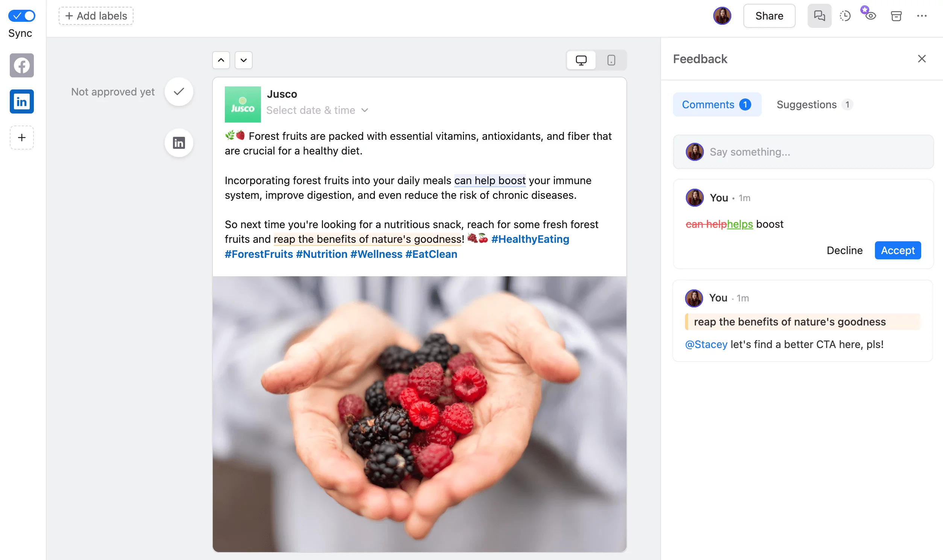Screen dimensions: 943x560
Task: Click the mobile preview icon
Action: click(x=611, y=60)
